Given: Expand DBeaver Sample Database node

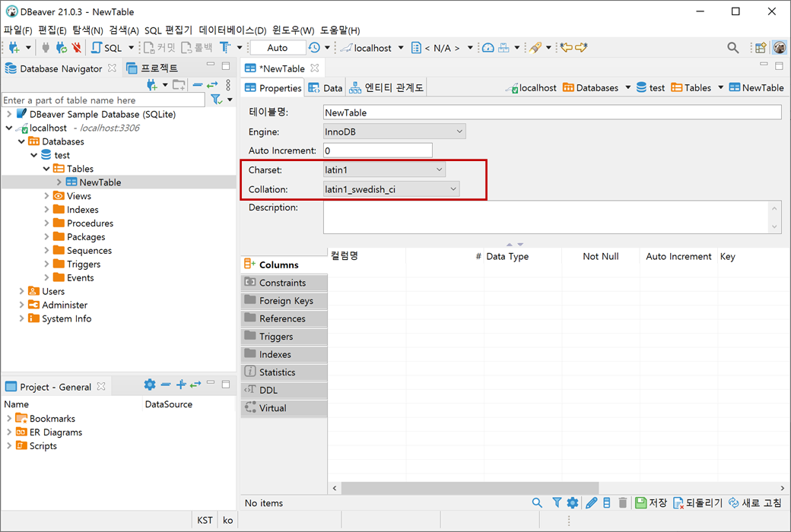Looking at the screenshot, I should pos(9,114).
